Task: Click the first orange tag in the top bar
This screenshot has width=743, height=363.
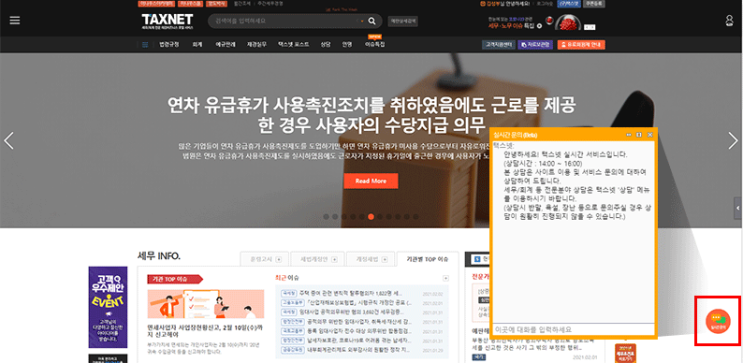Action: coord(157,4)
